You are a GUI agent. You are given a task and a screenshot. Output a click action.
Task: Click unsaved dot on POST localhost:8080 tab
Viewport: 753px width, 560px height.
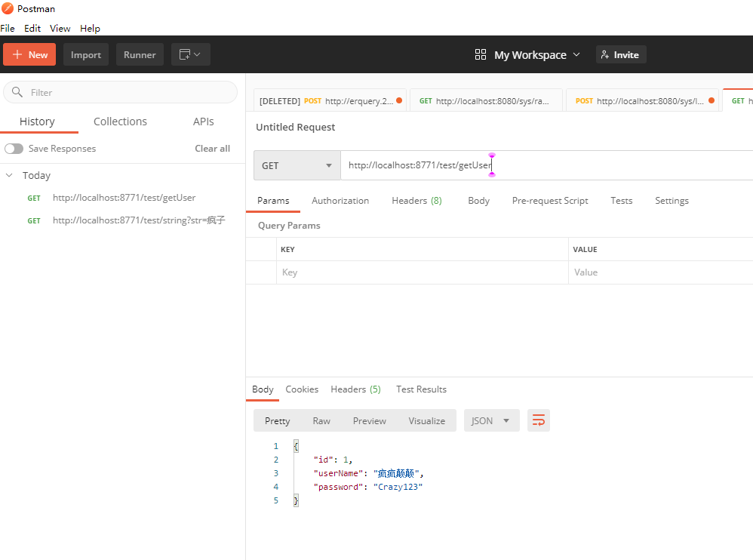712,100
